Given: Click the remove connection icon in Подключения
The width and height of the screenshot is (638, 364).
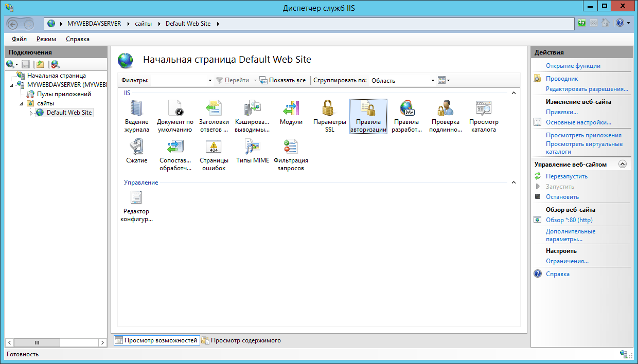Looking at the screenshot, I should (x=55, y=64).
